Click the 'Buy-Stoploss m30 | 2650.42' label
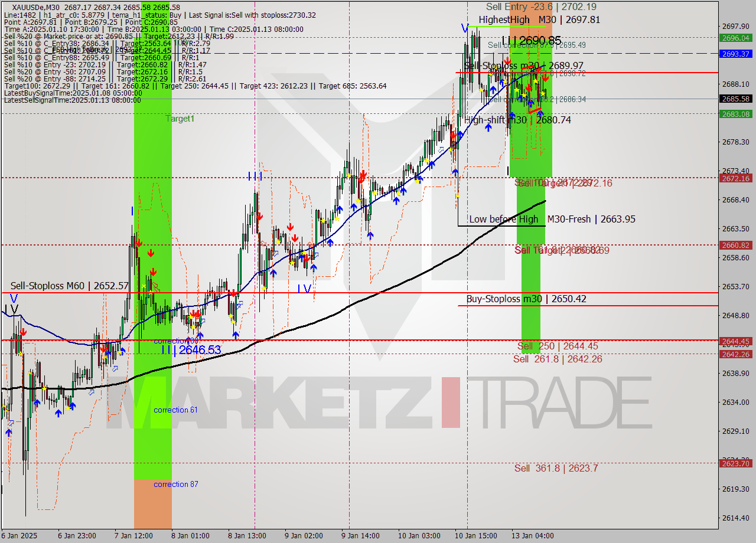The image size is (756, 543). (526, 299)
